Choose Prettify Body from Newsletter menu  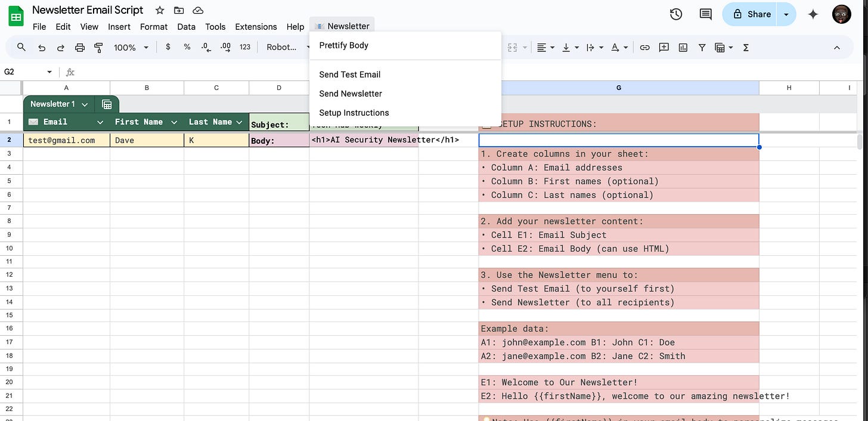344,45
